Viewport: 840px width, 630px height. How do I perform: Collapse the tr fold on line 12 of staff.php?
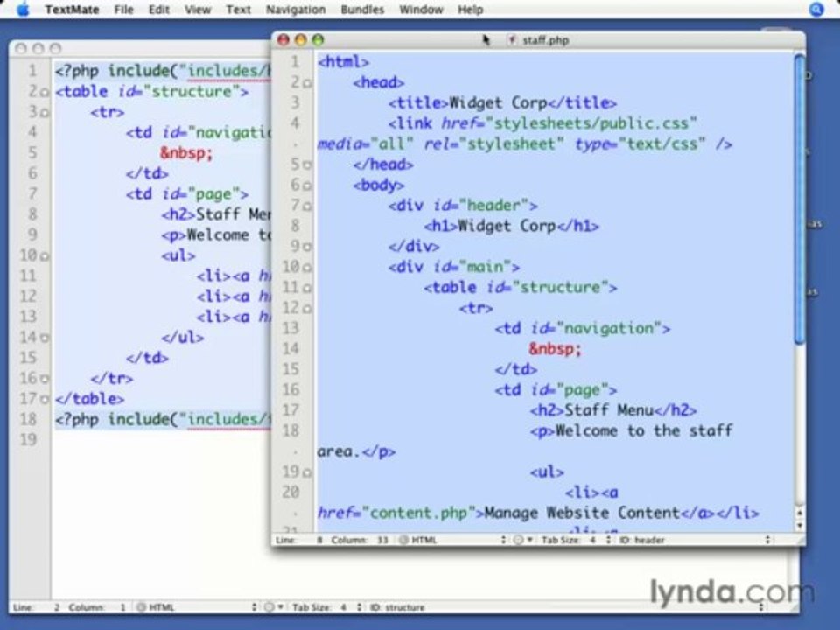[307, 309]
